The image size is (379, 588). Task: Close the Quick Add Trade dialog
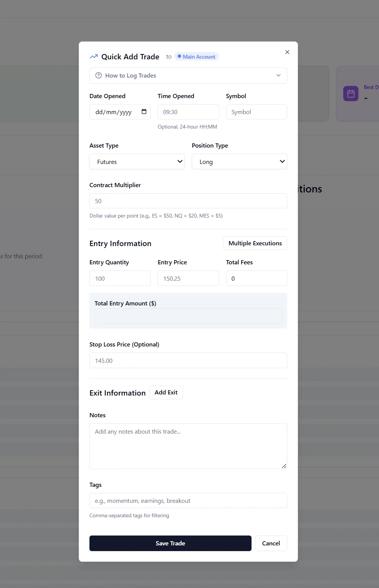click(x=287, y=52)
